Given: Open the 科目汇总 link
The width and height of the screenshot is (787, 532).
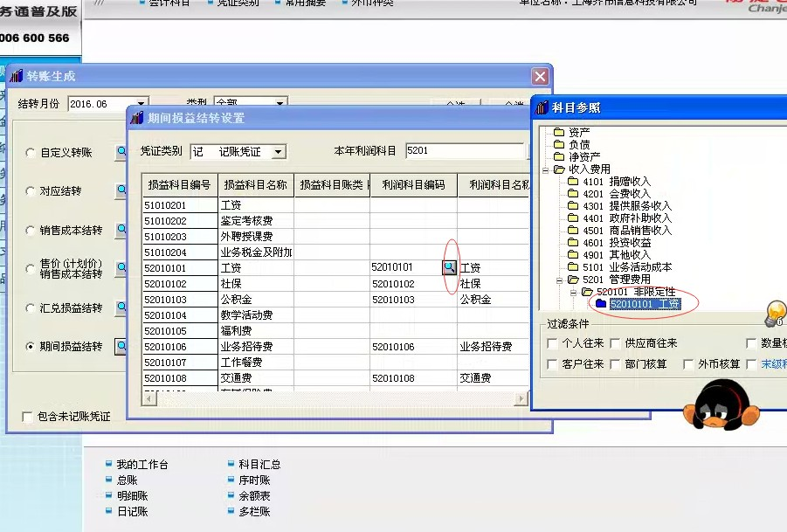Looking at the screenshot, I should coord(259,465).
